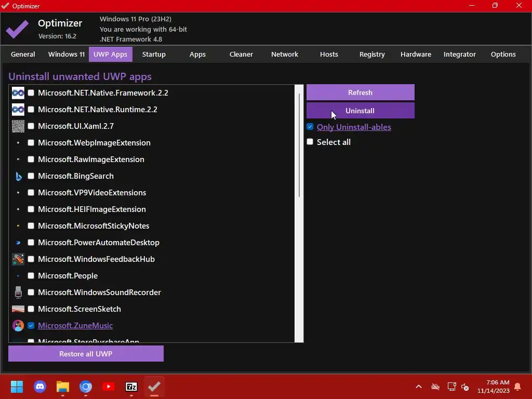Click Restore all UWP button

[x=86, y=354]
